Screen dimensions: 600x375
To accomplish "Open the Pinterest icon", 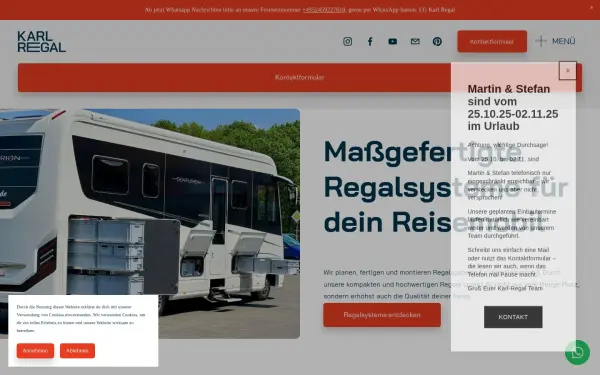I will click(437, 41).
